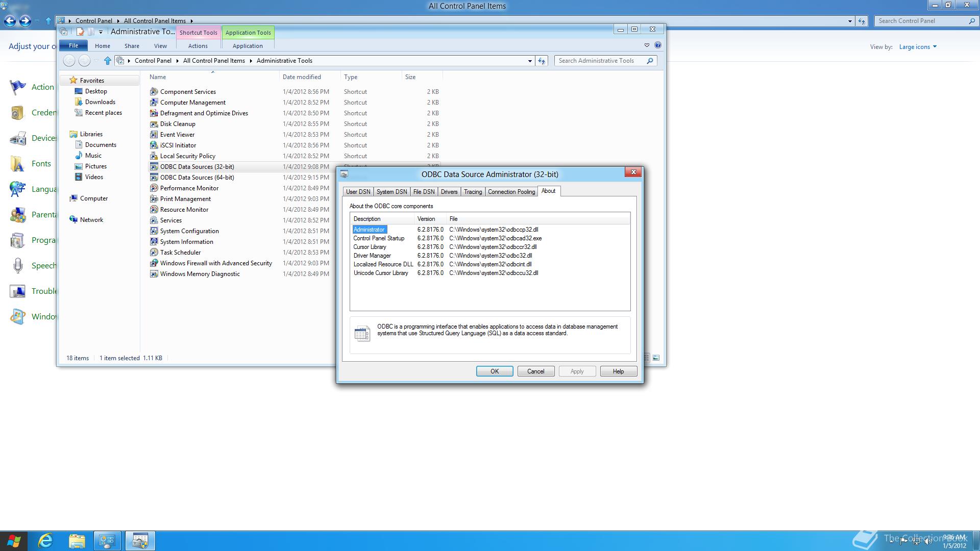This screenshot has height=551, width=980.
Task: Click Computer Management icon in list
Action: [x=154, y=103]
